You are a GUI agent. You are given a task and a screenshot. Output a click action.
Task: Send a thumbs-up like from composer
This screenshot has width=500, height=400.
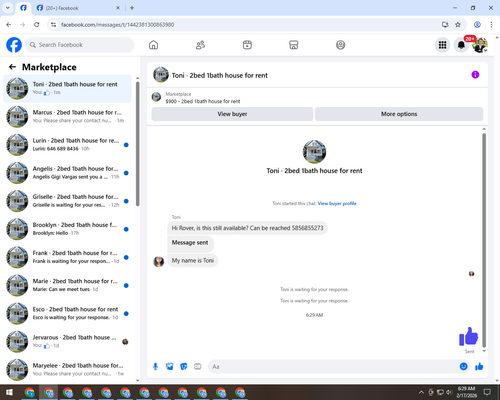click(x=479, y=367)
